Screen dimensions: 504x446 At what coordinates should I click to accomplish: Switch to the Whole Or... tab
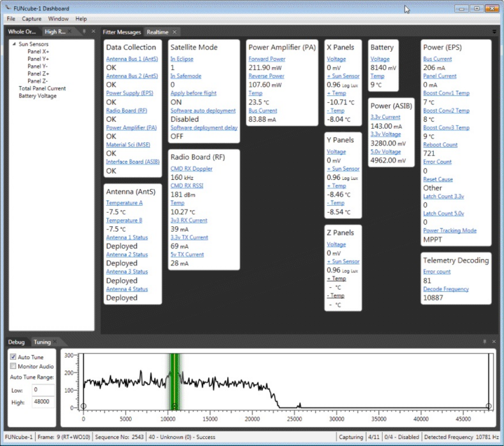[x=22, y=32]
